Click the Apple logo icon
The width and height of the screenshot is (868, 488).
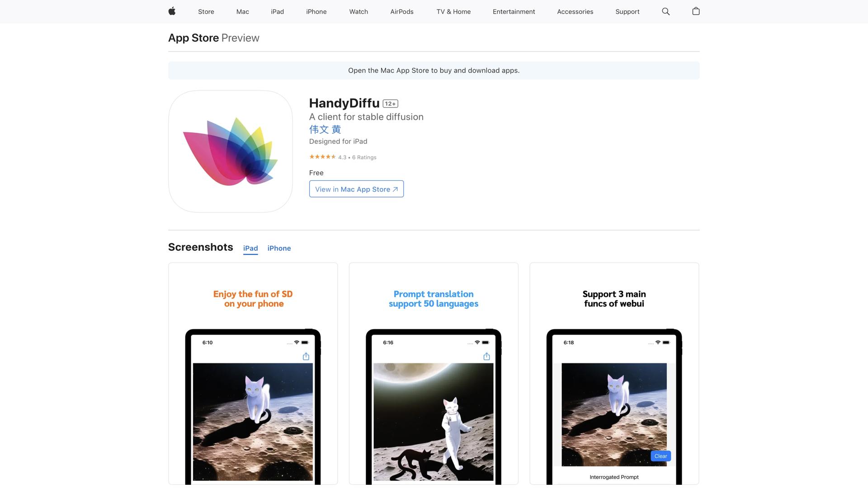(172, 11)
